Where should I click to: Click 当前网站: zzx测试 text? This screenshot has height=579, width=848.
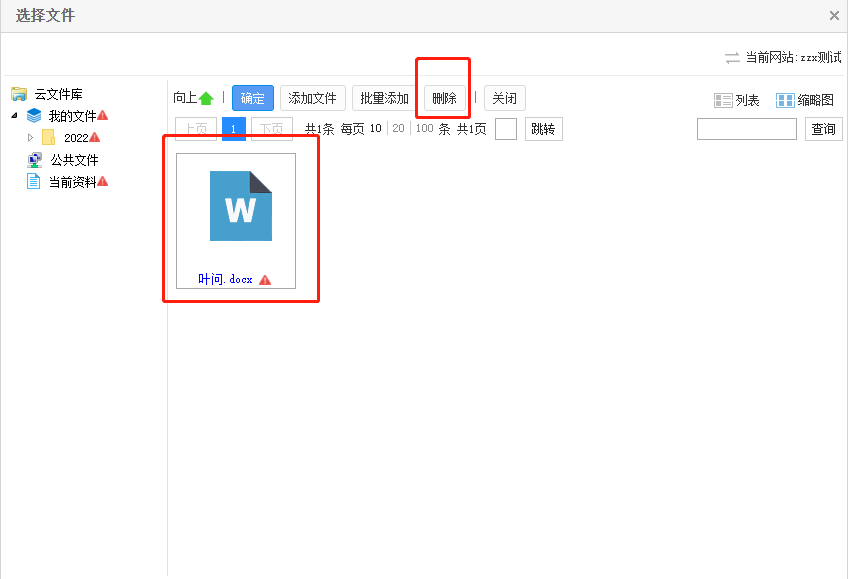coord(793,57)
